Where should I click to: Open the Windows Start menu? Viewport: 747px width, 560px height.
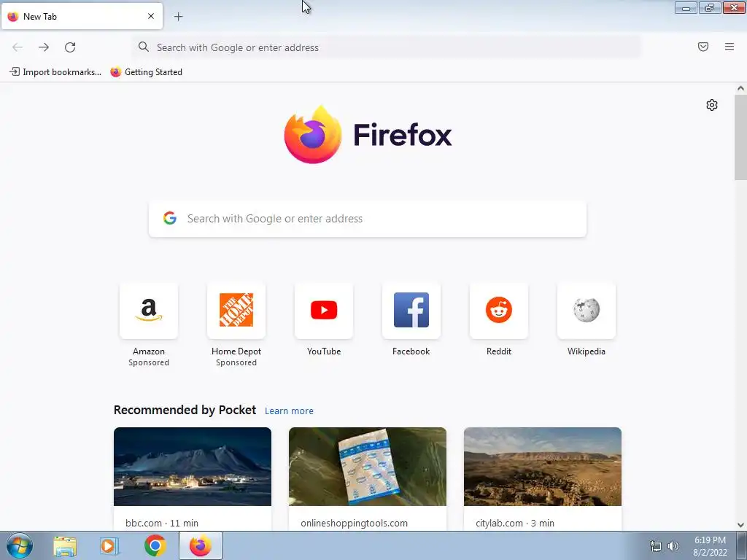coord(20,545)
